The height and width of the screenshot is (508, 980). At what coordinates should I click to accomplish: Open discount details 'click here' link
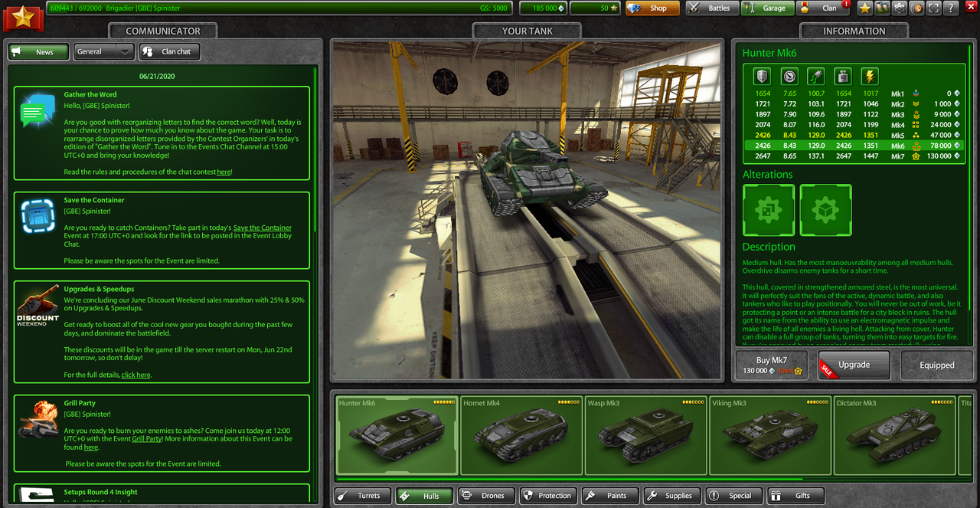tap(136, 375)
